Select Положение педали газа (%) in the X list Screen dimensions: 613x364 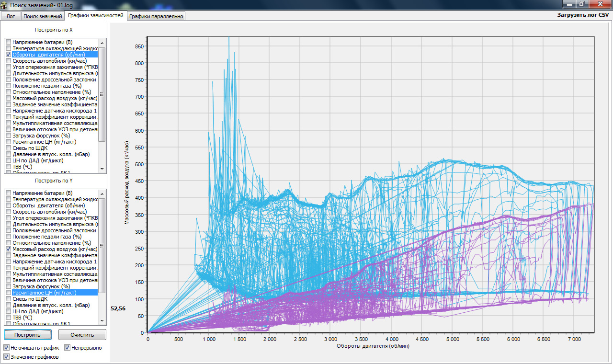[47, 86]
